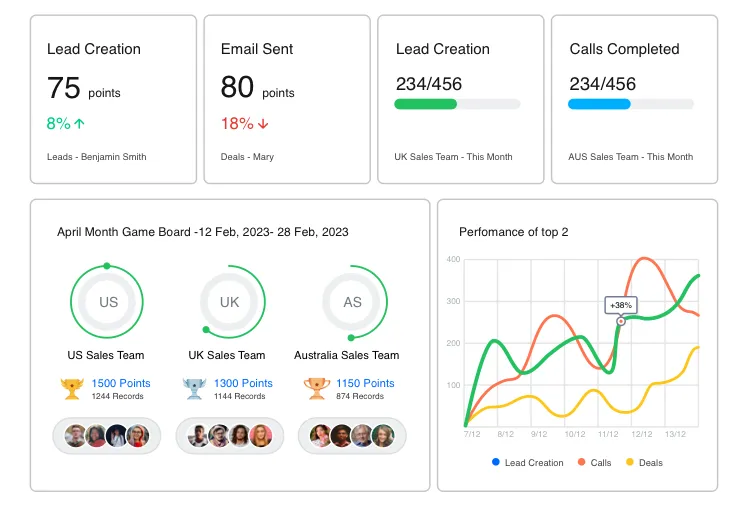
Task: Click the data point marker under +38%
Action: point(621,321)
